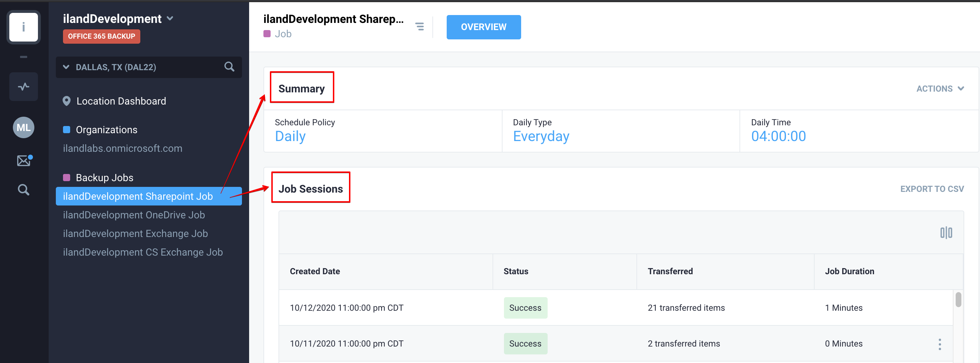Open the ML user avatar
This screenshot has height=363, width=980.
[24, 127]
